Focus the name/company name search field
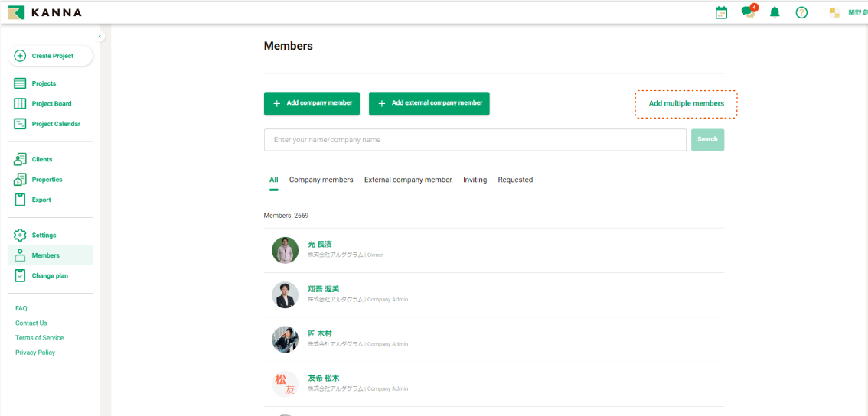The width and height of the screenshot is (868, 416). coord(475,140)
